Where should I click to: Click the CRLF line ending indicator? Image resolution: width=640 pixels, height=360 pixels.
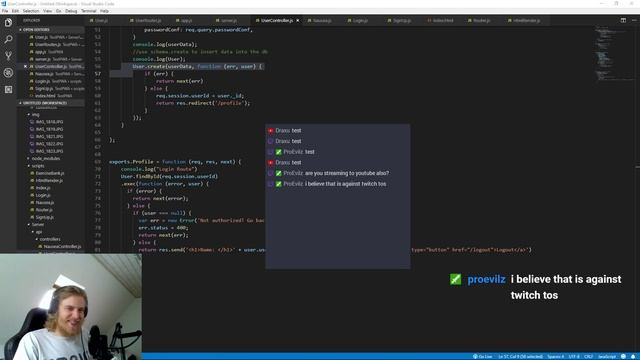[x=588, y=356]
